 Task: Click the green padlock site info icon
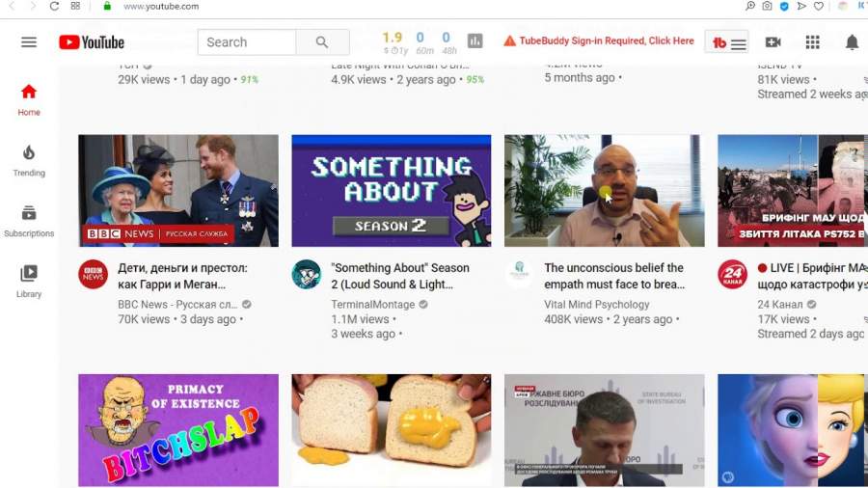(107, 6)
